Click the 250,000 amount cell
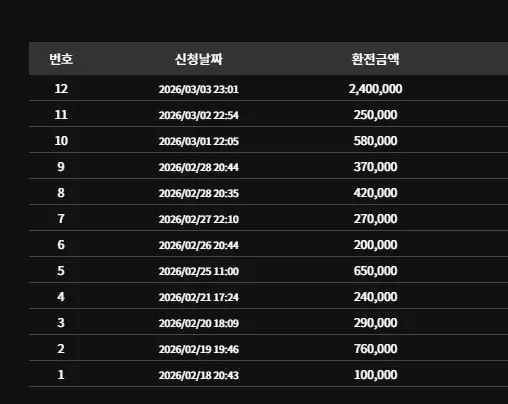This screenshot has width=508, height=404. [x=375, y=115]
